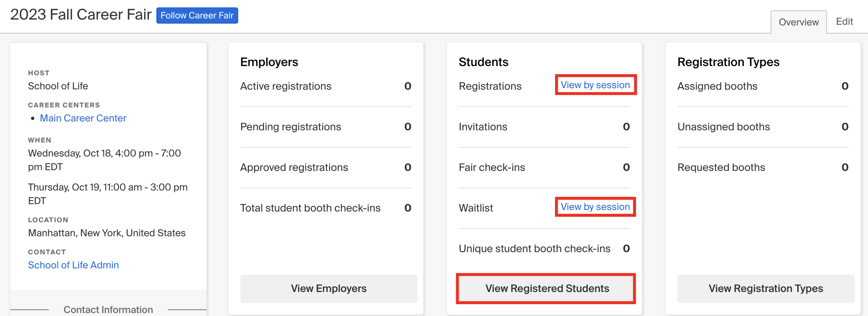Click View by session next to Waitlist
The width and height of the screenshot is (868, 316).
(595, 207)
